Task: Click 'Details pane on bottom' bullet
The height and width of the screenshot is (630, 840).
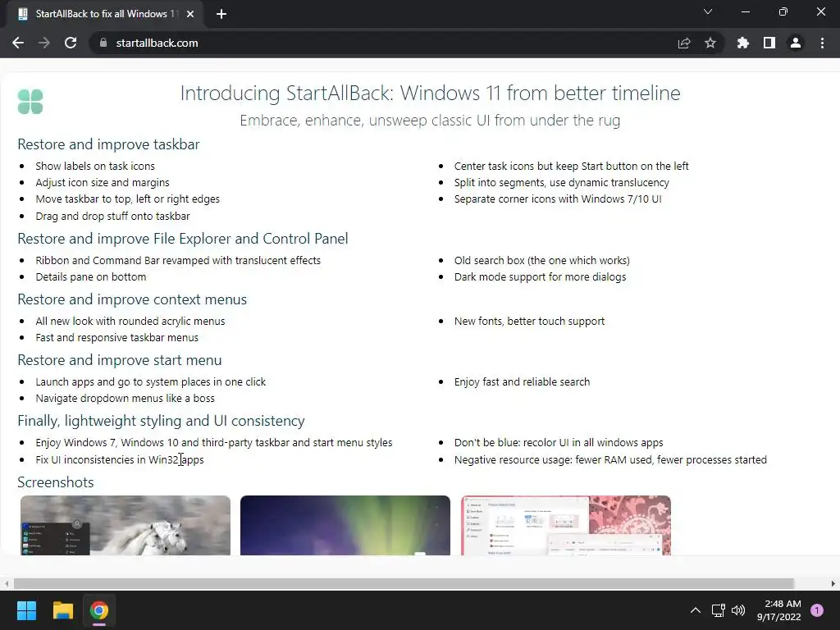Action: (90, 277)
